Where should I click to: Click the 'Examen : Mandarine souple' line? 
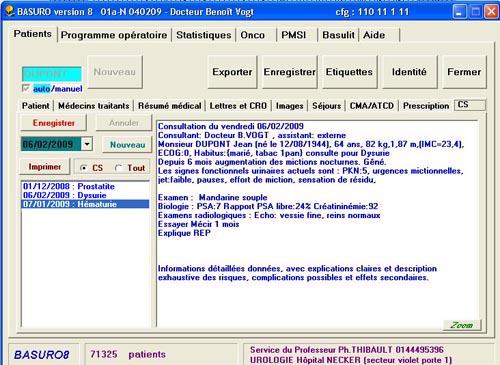212,197
